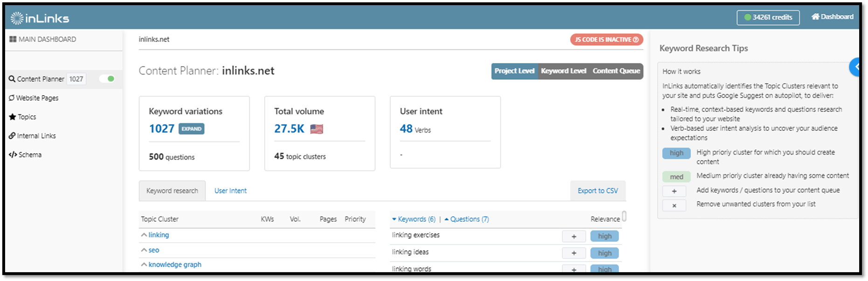Image resolution: width=868 pixels, height=281 pixels.
Task: Open Topics star item in sidebar
Action: 22,117
